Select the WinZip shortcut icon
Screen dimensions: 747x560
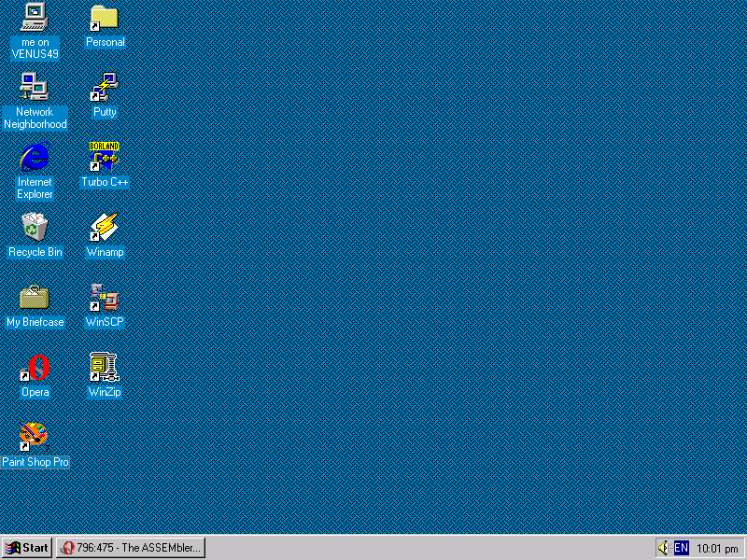point(105,367)
